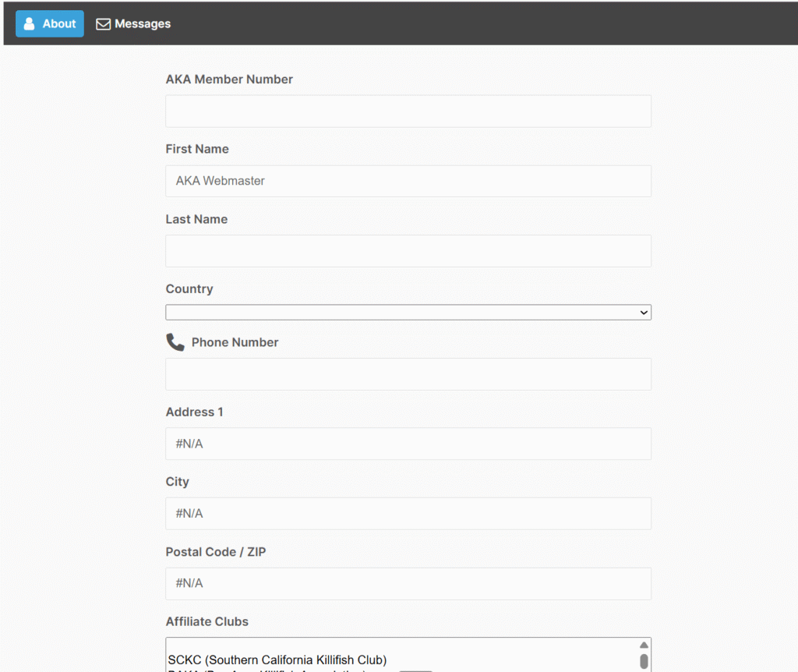This screenshot has width=798, height=672.
Task: Click the Country field label
Action: (x=189, y=288)
